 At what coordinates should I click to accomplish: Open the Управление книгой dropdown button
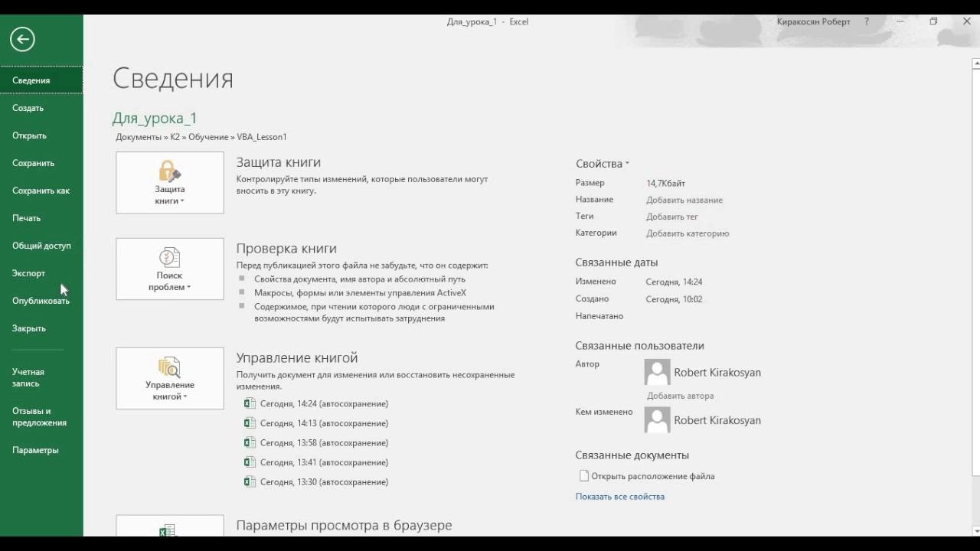click(170, 379)
